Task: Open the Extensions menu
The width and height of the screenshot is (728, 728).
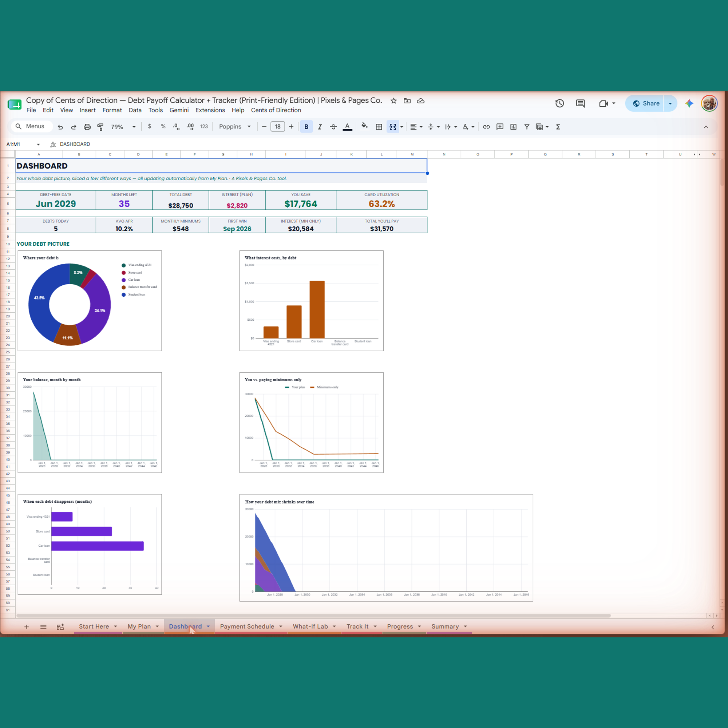Action: [210, 110]
